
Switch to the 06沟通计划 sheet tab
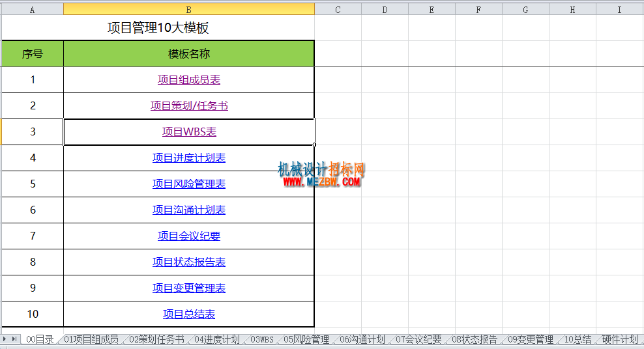[362, 340]
